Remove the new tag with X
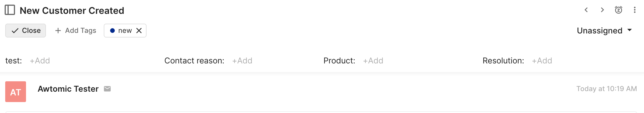This screenshot has width=644, height=113. point(139,31)
